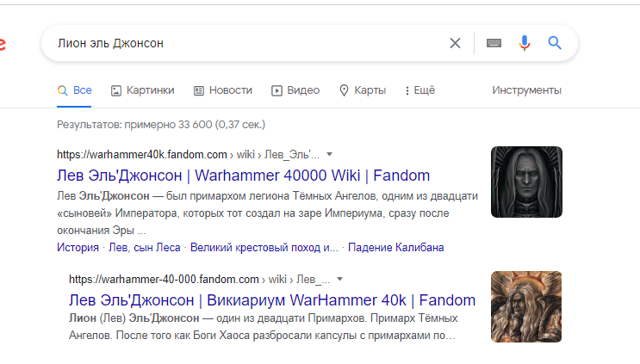The image size is (640, 364).
Task: Open the Лев, сын Леса sitelink
Action: click(145, 248)
